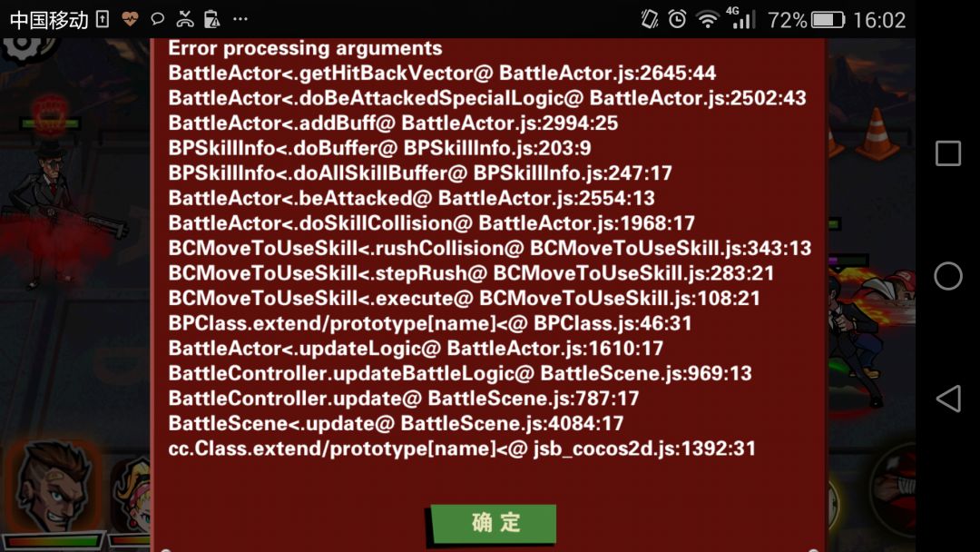980x552 pixels.
Task: Tap the Android recent apps square button
Action: tap(947, 153)
